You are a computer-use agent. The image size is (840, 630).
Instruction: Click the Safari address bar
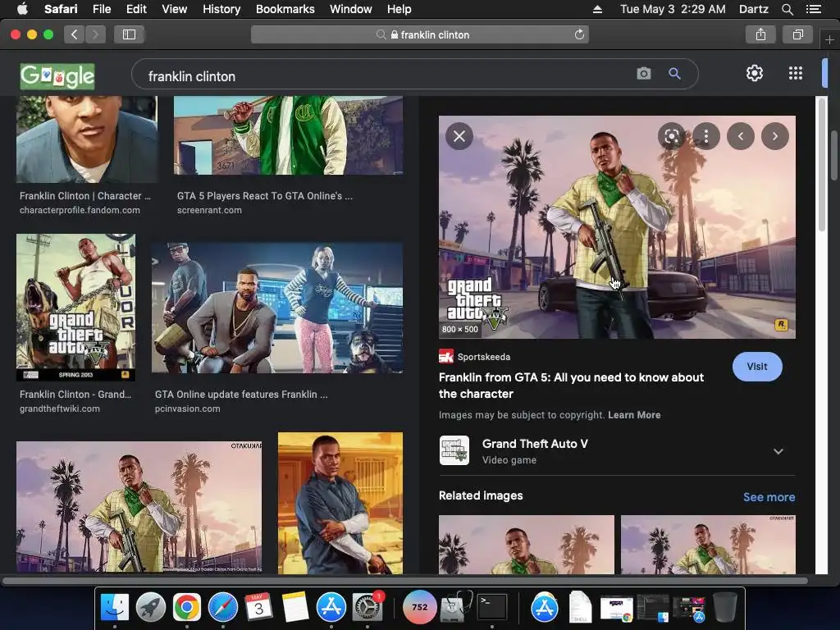click(x=420, y=34)
